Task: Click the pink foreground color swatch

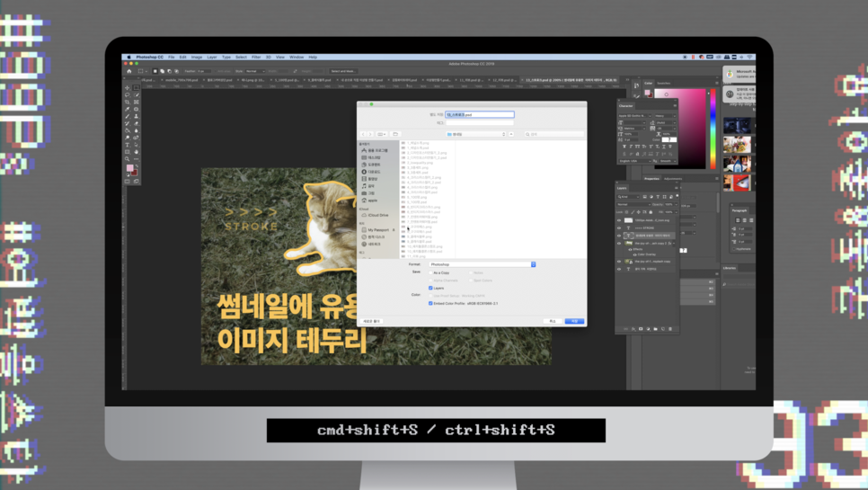Action: pyautogui.click(x=129, y=168)
